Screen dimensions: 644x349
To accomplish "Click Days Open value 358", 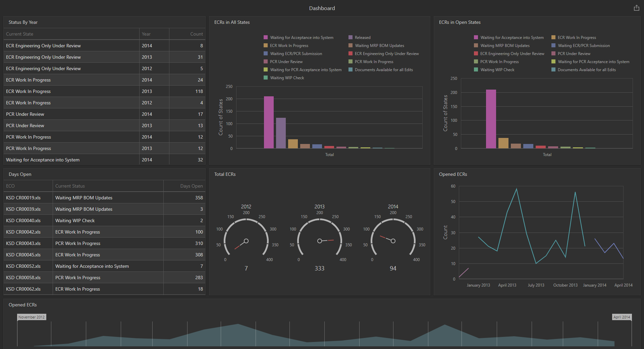I will pyautogui.click(x=199, y=198).
